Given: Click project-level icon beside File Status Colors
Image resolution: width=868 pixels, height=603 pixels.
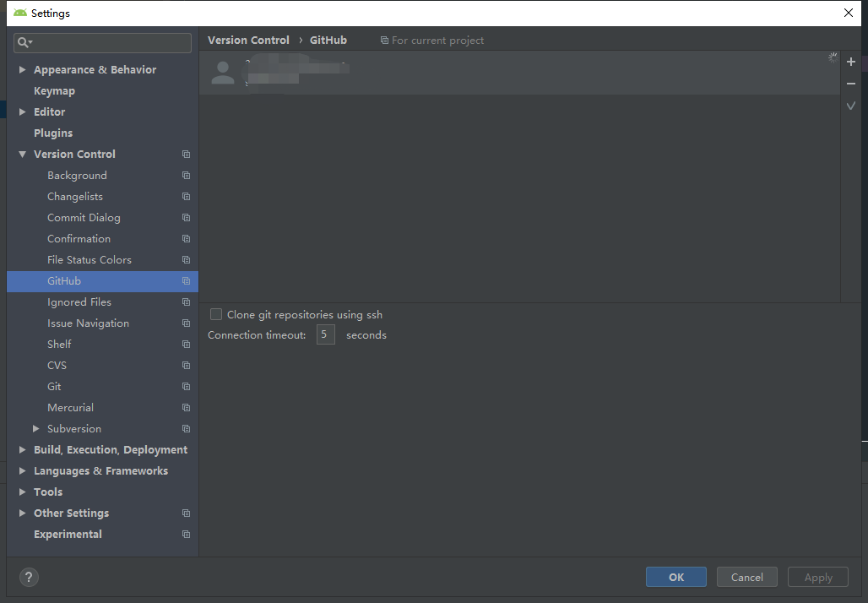Looking at the screenshot, I should (186, 259).
